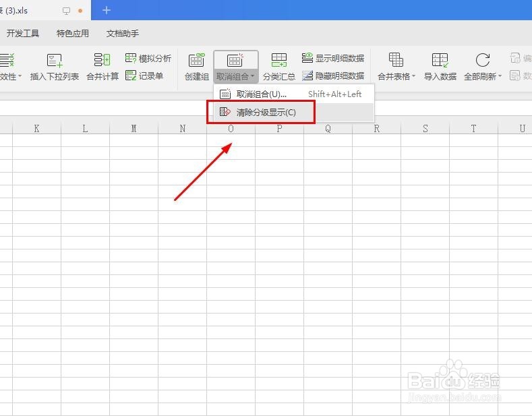Select column N header
This screenshot has height=416, width=532.
[182, 128]
